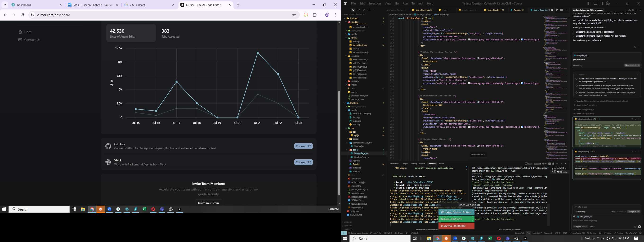Open Source Control view in Cursor
Viewport: 644px width, 242px height.
(363, 10)
